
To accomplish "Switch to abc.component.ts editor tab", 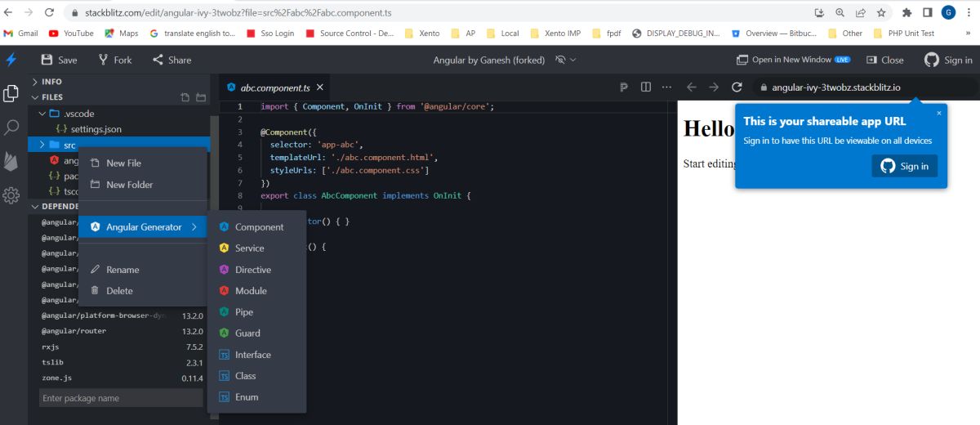I will [275, 87].
